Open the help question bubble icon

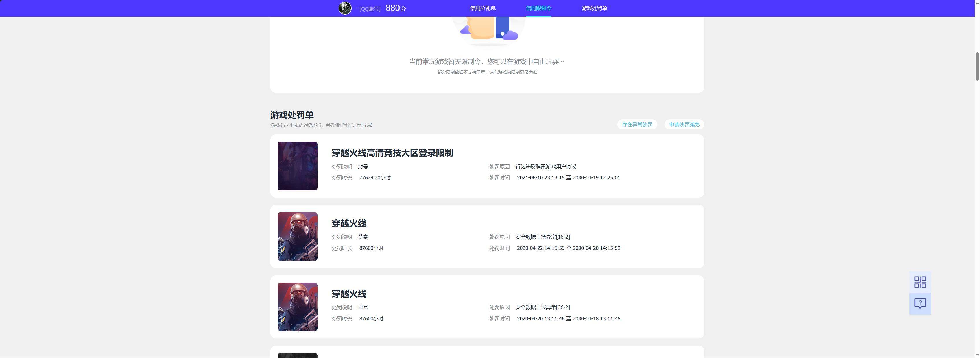pyautogui.click(x=920, y=304)
